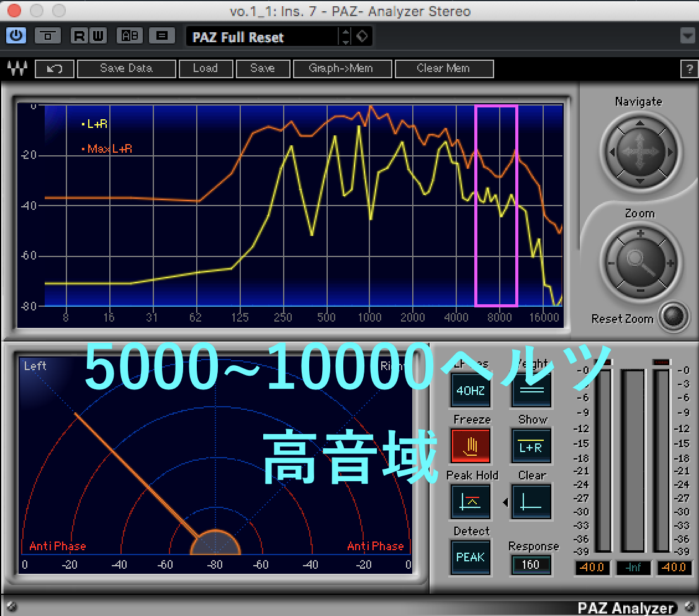Image resolution: width=699 pixels, height=616 pixels.
Task: Click the left Anti Phase label
Action: pyautogui.click(x=58, y=546)
